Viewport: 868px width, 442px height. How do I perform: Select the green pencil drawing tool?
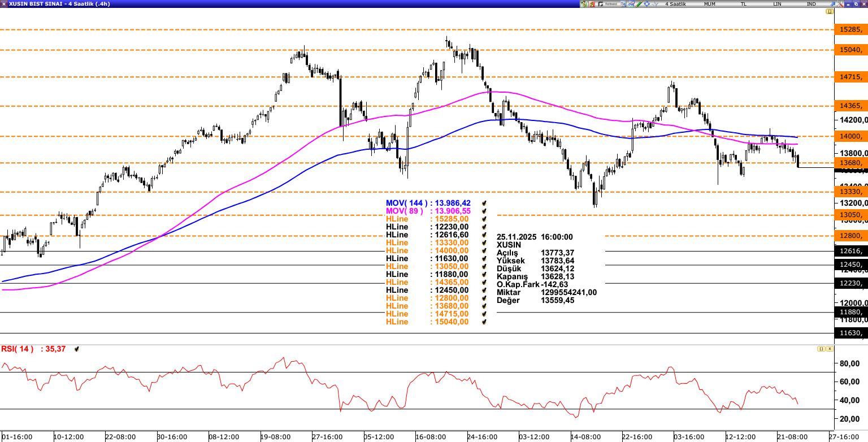tap(639, 4)
